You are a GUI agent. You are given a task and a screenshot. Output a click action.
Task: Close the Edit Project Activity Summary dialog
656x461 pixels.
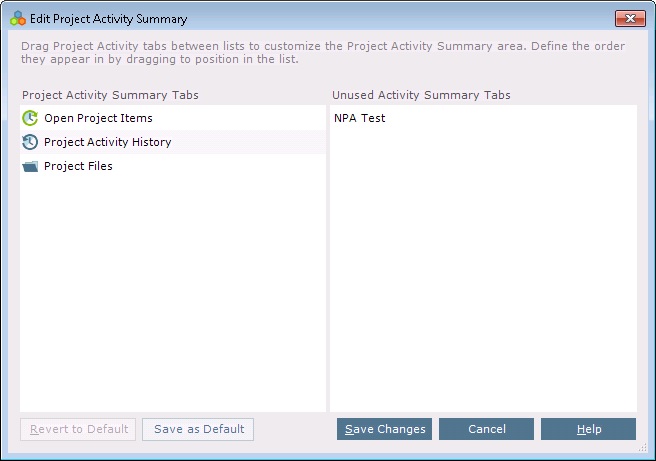(630, 18)
